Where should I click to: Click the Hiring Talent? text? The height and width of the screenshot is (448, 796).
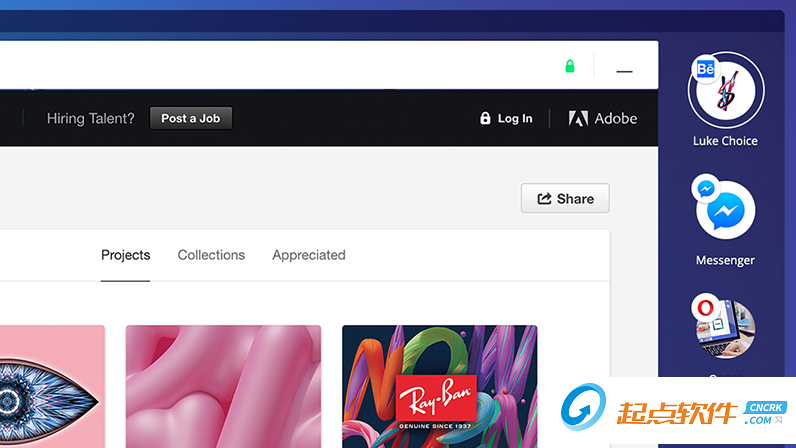coord(91,118)
